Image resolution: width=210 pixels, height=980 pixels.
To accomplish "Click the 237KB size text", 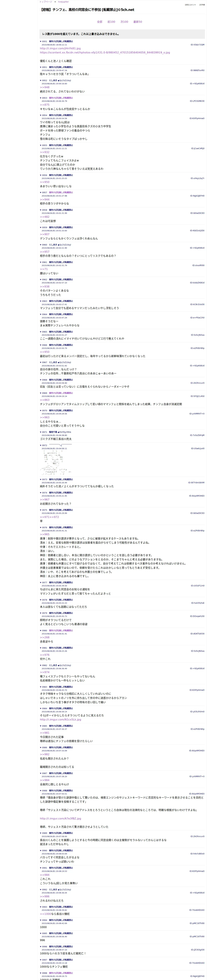I will coord(202,5).
